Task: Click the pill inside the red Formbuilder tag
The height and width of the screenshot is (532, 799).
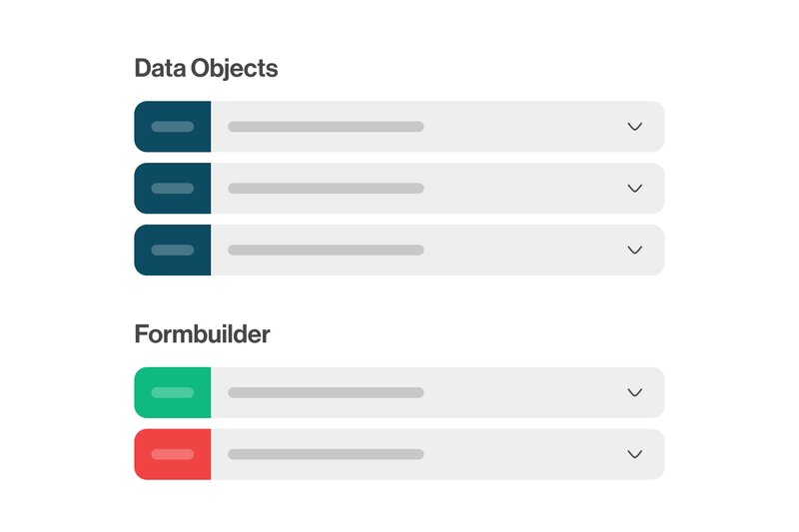Action: (x=173, y=454)
